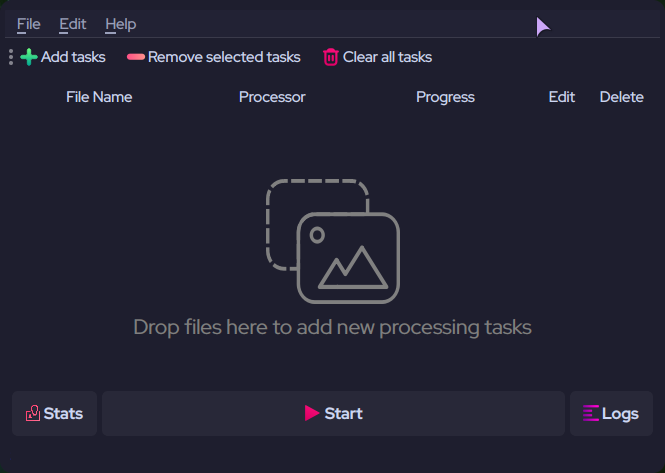Click the green plus Add tasks icon
The width and height of the screenshot is (665, 473).
click(x=29, y=57)
